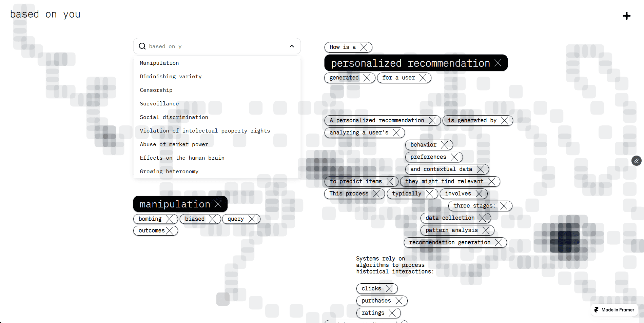Choose 'Abuse of market power' option

point(217,144)
